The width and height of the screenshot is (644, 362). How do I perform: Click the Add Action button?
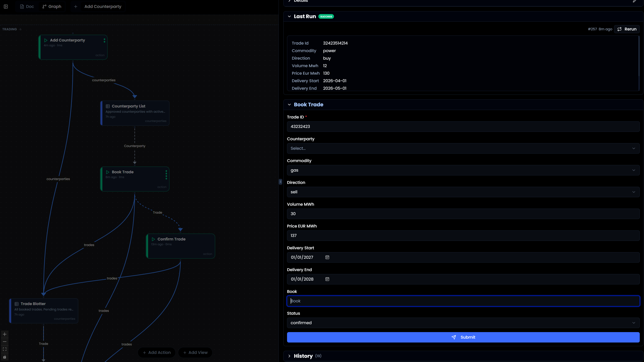click(156, 352)
